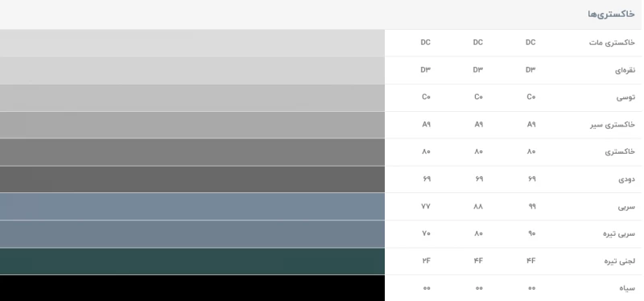
Task: Select the خاکستری gray color swatch
Action: [192, 152]
